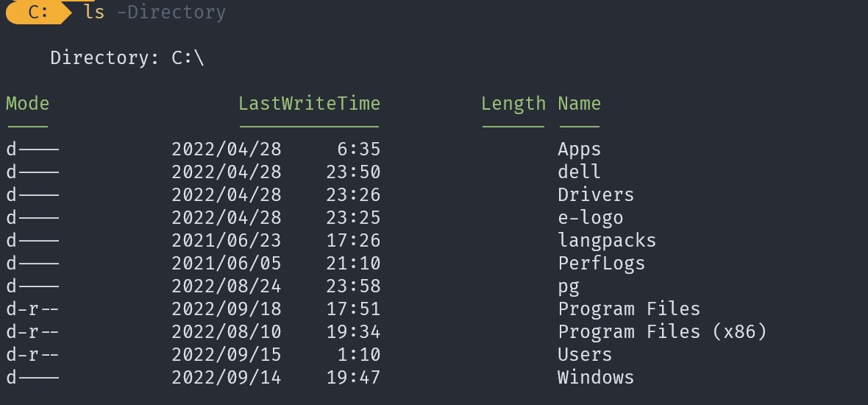
Task: Select the langpacks folder entry
Action: (x=608, y=241)
